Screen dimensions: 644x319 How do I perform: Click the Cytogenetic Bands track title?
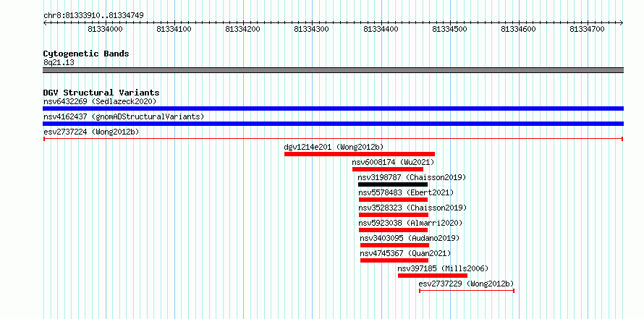pos(86,54)
